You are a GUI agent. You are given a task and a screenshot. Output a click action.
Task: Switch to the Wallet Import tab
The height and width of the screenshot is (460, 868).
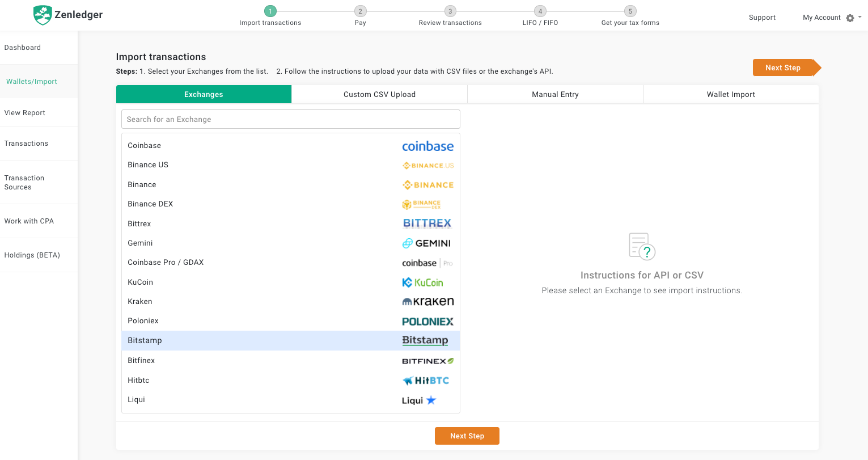click(731, 95)
